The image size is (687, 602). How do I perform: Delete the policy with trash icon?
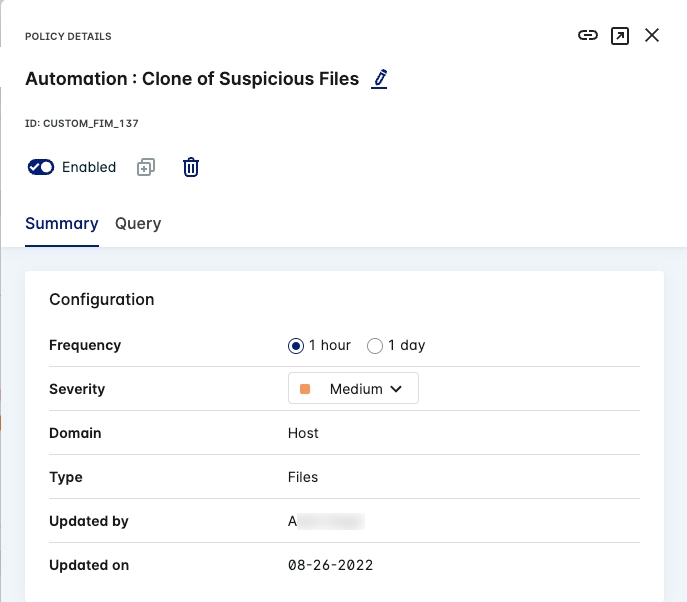click(x=191, y=168)
